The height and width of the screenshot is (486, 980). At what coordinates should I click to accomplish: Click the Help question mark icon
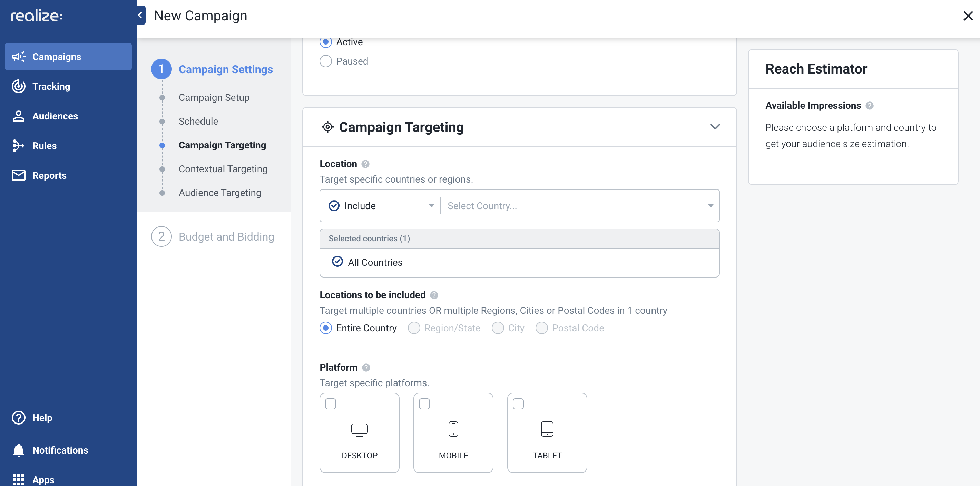pyautogui.click(x=18, y=418)
